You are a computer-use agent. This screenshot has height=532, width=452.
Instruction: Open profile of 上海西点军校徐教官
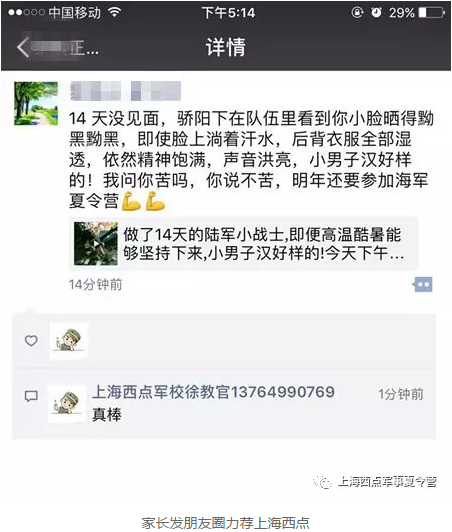click(213, 392)
